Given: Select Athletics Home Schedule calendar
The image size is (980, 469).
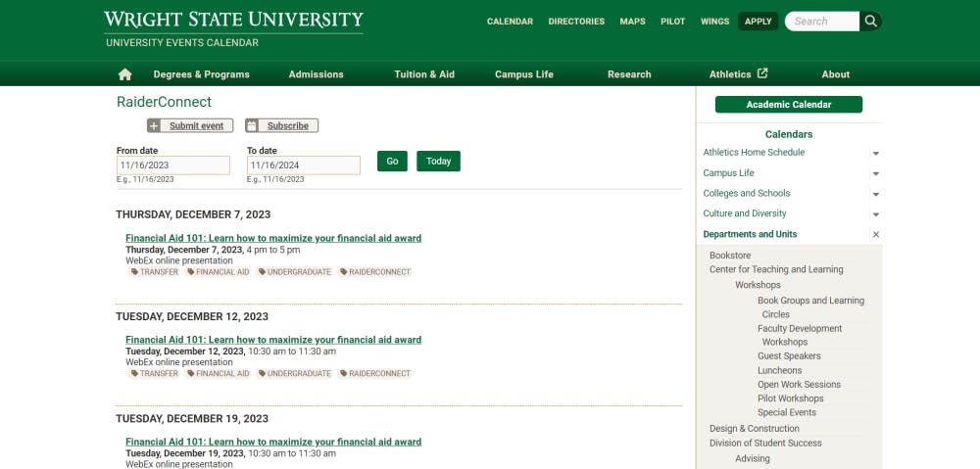Looking at the screenshot, I should coord(754,153).
